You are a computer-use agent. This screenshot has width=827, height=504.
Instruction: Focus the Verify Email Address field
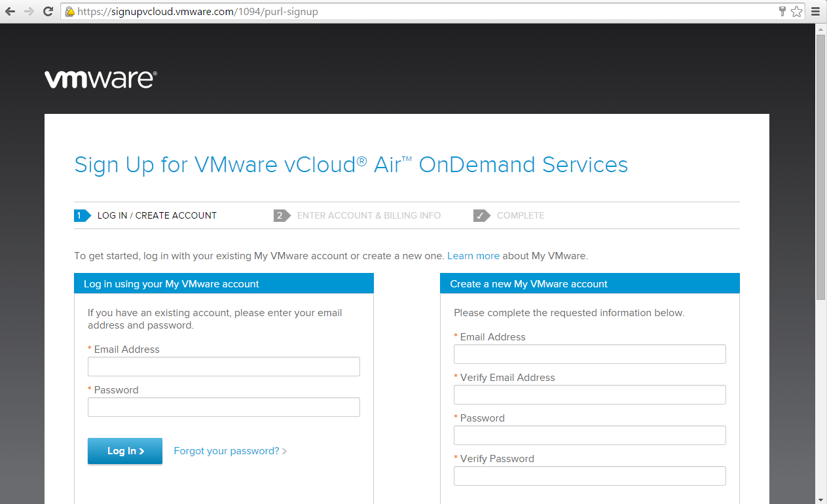[590, 395]
